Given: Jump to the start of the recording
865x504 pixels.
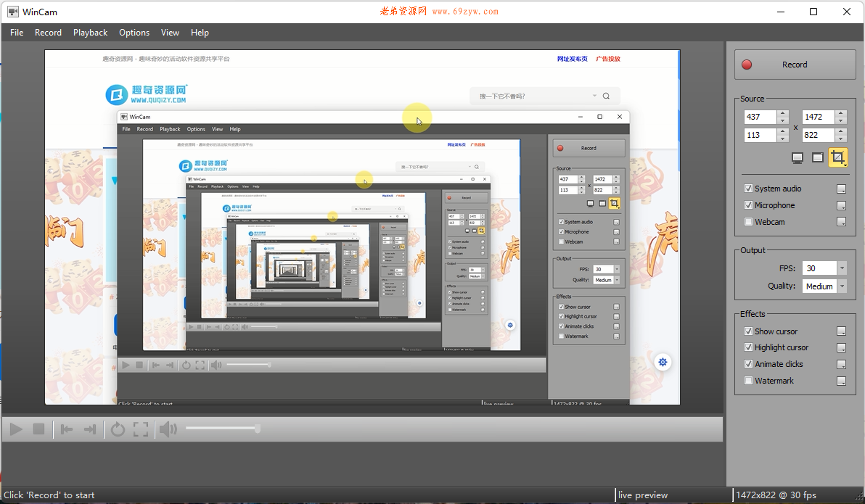Looking at the screenshot, I should pyautogui.click(x=67, y=429).
